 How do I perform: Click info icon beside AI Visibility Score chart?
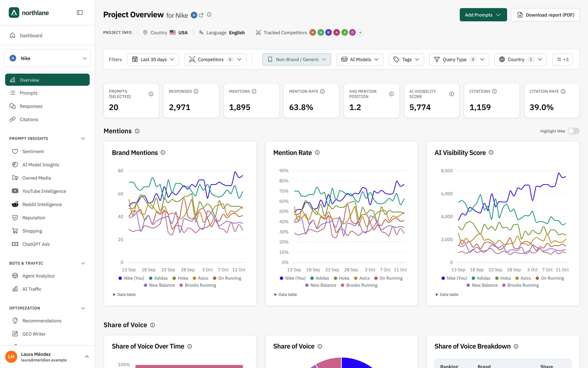click(x=491, y=153)
